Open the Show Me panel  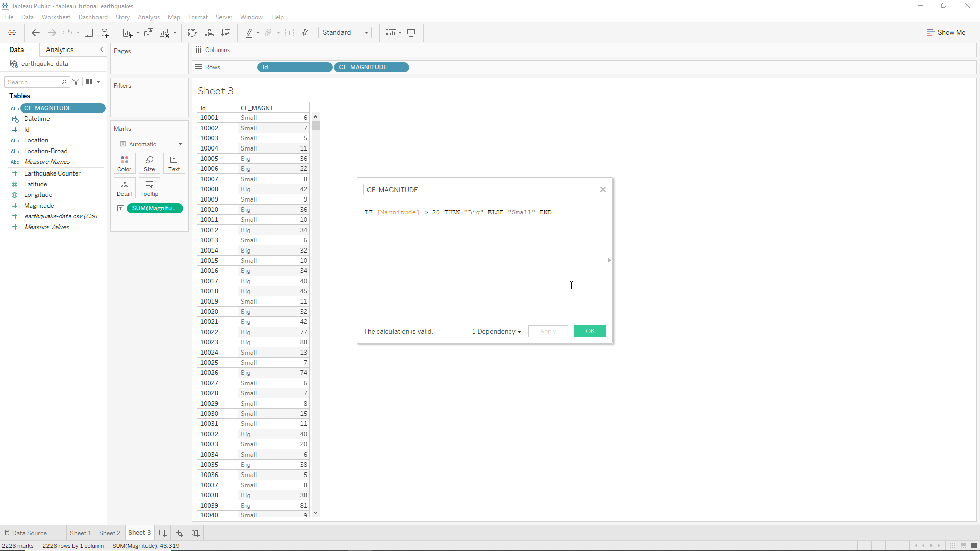pos(946,32)
